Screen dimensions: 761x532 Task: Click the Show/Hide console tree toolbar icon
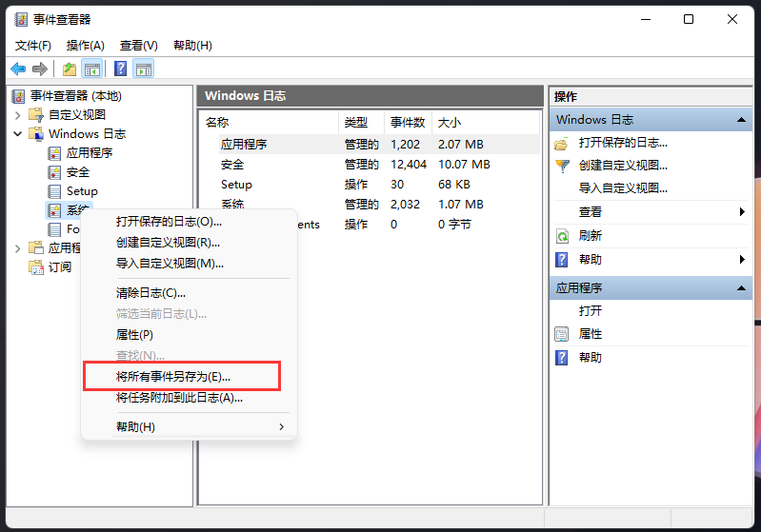tap(92, 69)
